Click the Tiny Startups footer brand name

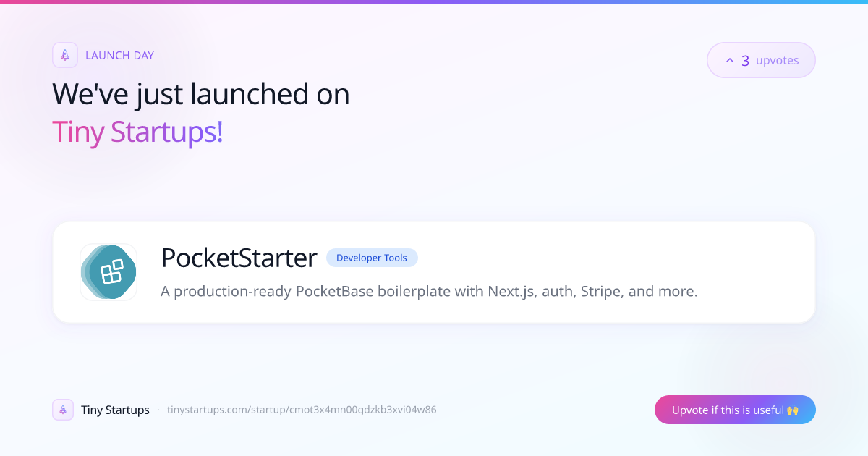(115, 410)
